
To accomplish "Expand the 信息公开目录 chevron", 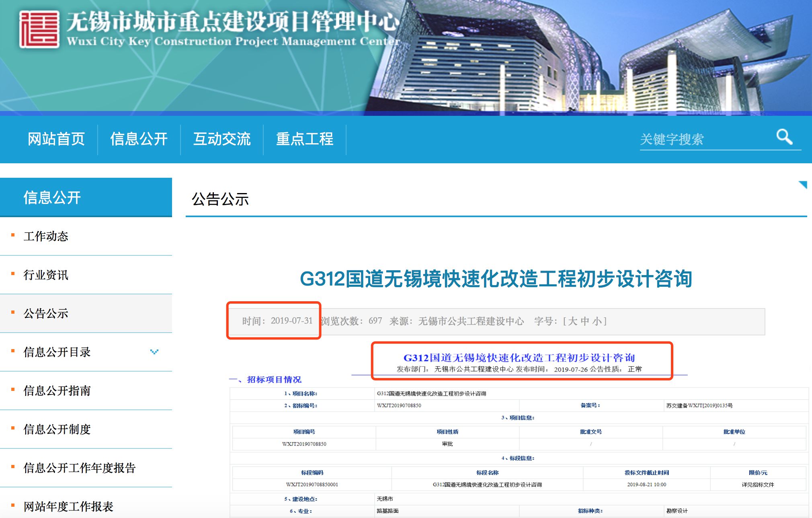I will point(154,352).
